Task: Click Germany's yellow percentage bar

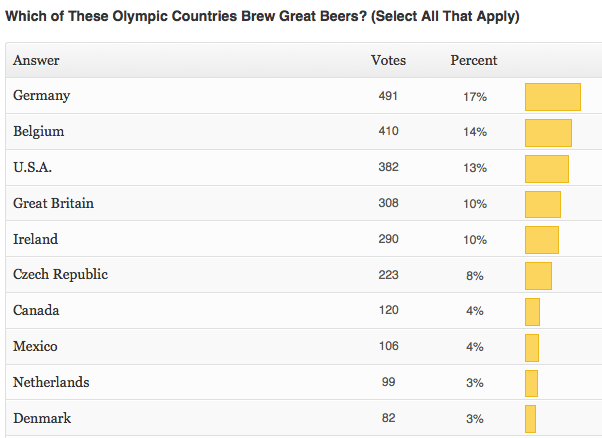Action: (552, 97)
